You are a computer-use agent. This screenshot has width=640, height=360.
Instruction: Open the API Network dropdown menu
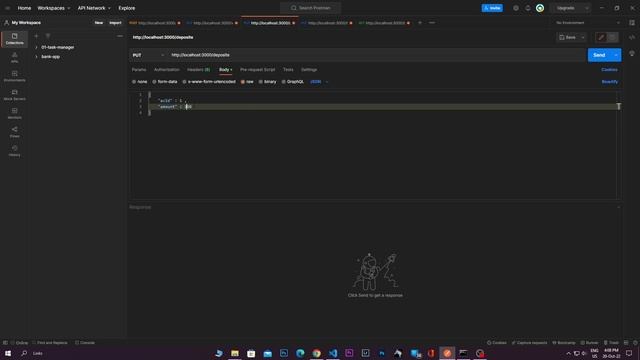point(94,8)
